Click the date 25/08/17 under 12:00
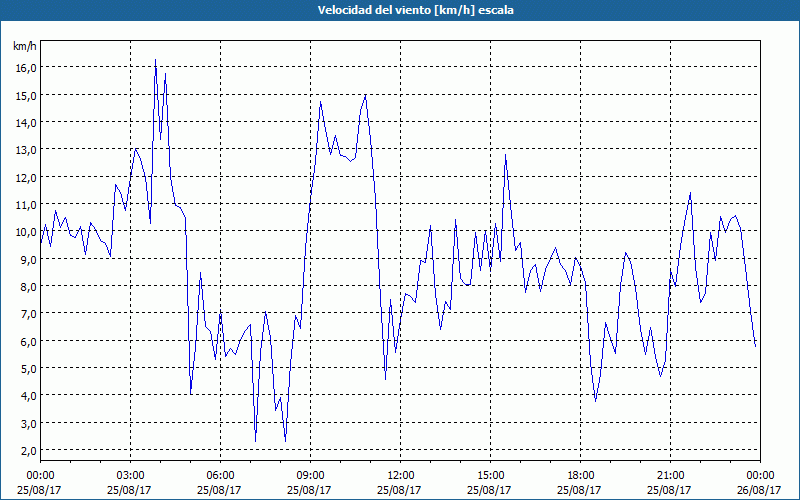800x500 pixels. pos(399,490)
